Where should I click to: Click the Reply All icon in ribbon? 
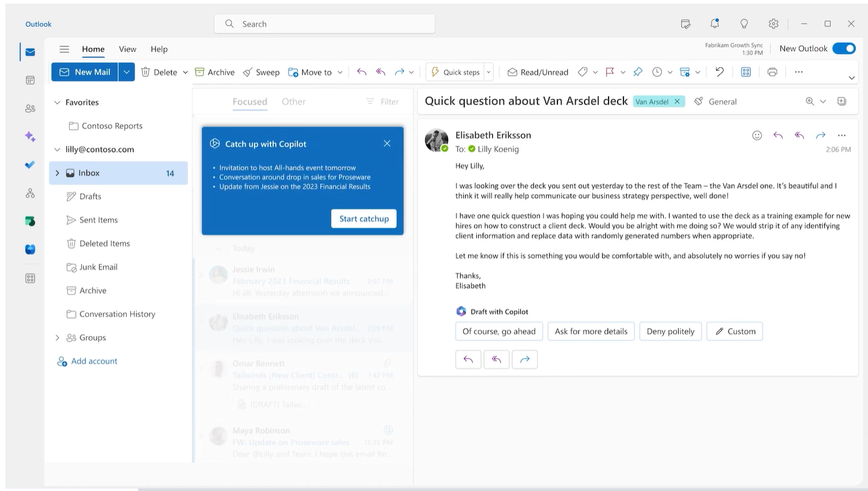[x=380, y=72]
